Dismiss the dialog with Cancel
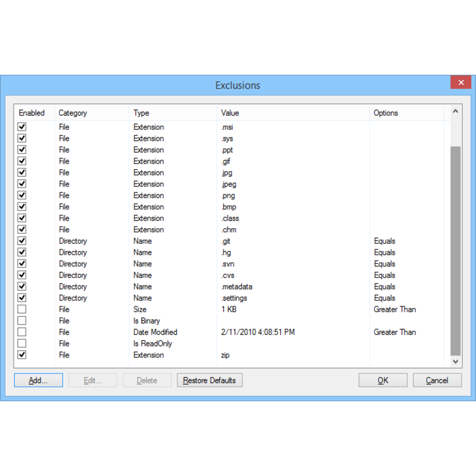The height and width of the screenshot is (476, 476). tap(437, 380)
